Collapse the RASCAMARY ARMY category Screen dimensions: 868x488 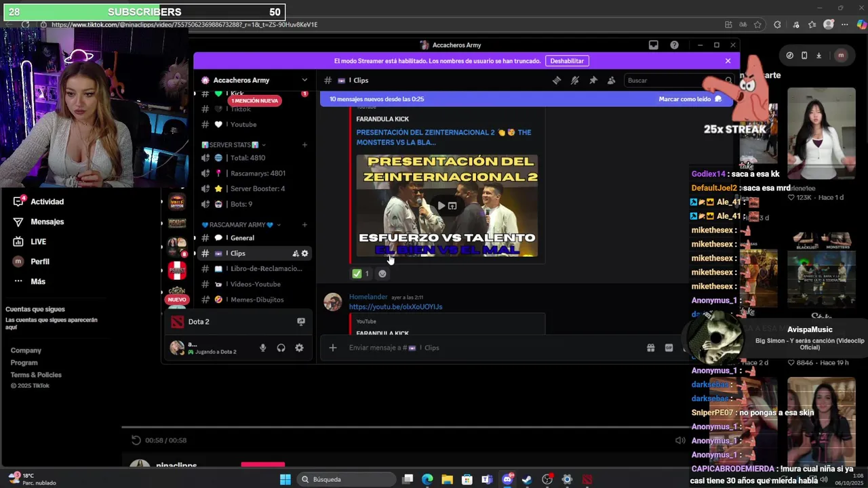[241, 225]
